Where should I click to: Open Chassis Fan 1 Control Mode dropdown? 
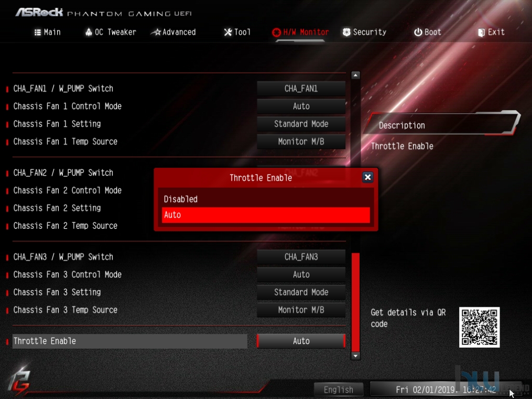[301, 106]
